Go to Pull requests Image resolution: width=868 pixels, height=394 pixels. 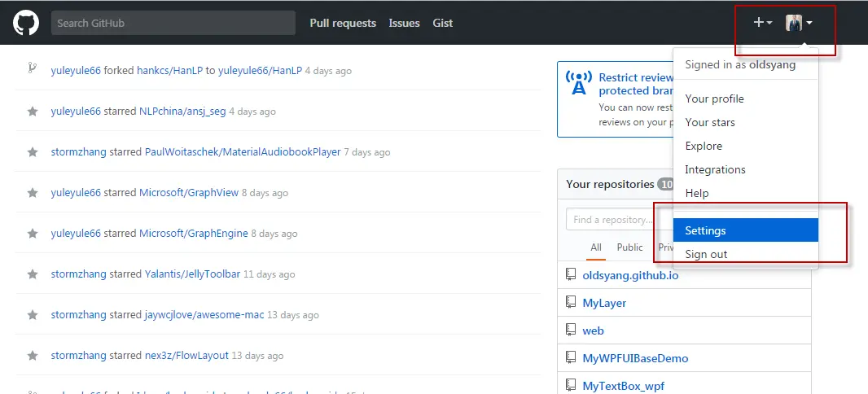[x=343, y=24]
